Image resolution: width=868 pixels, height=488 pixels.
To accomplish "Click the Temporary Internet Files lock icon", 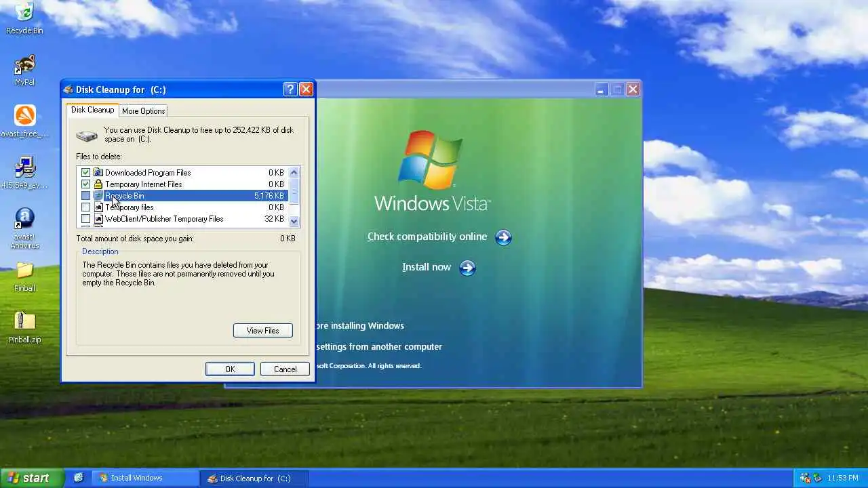I will coord(98,184).
